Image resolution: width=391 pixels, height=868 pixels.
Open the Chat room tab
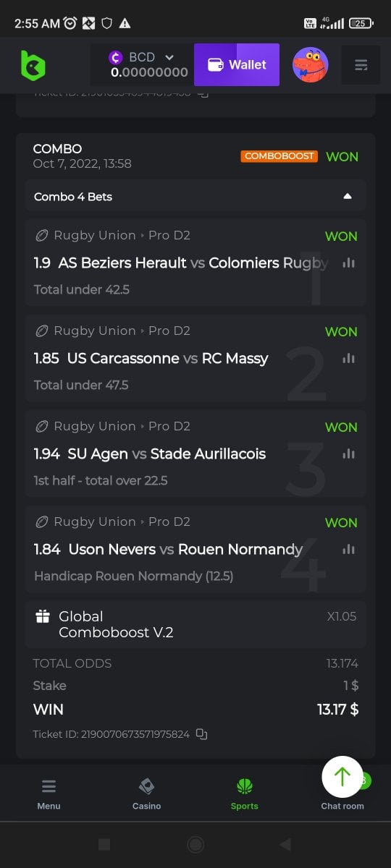342,805
